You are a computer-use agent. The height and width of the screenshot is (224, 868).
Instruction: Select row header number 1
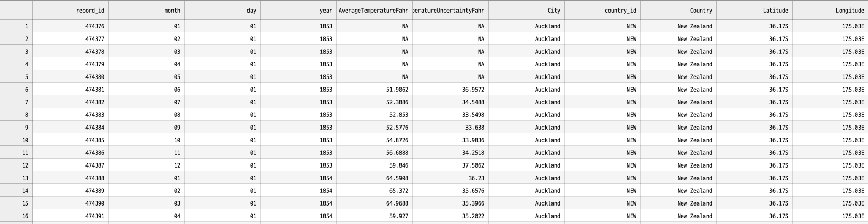(x=16, y=26)
